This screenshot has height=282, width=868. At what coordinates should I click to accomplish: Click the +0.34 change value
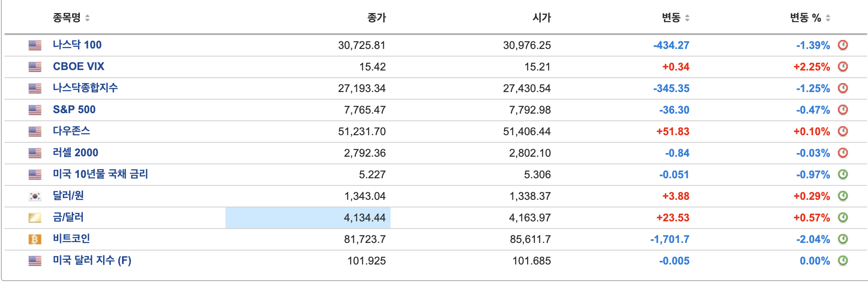[x=676, y=67]
